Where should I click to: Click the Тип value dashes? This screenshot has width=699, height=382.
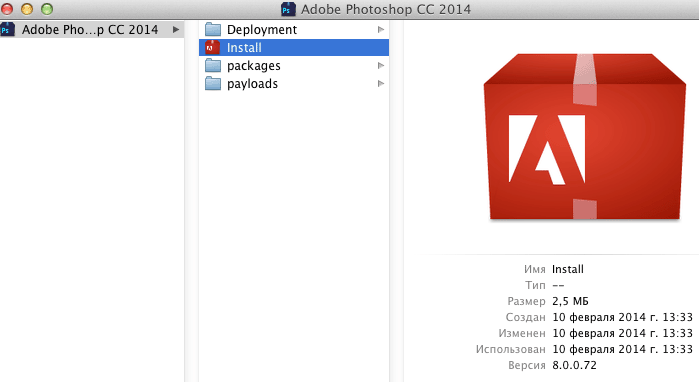[558, 285]
